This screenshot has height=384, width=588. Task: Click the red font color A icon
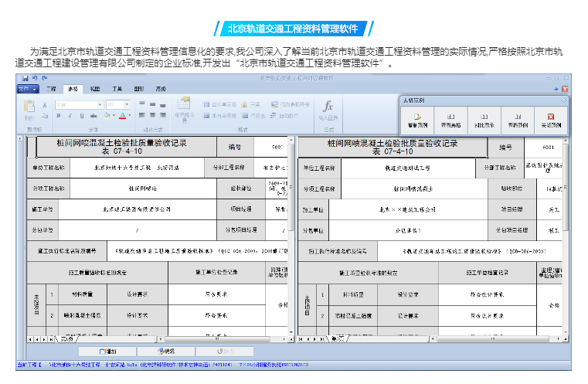pos(122,115)
